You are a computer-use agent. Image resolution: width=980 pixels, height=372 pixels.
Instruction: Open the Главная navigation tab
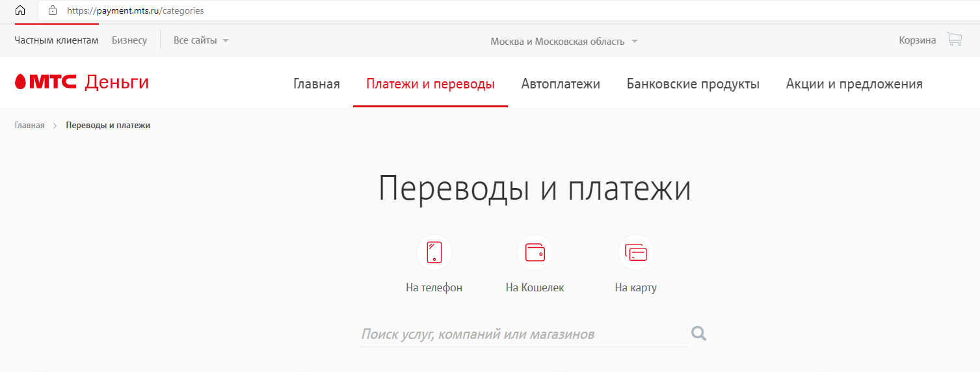(317, 84)
